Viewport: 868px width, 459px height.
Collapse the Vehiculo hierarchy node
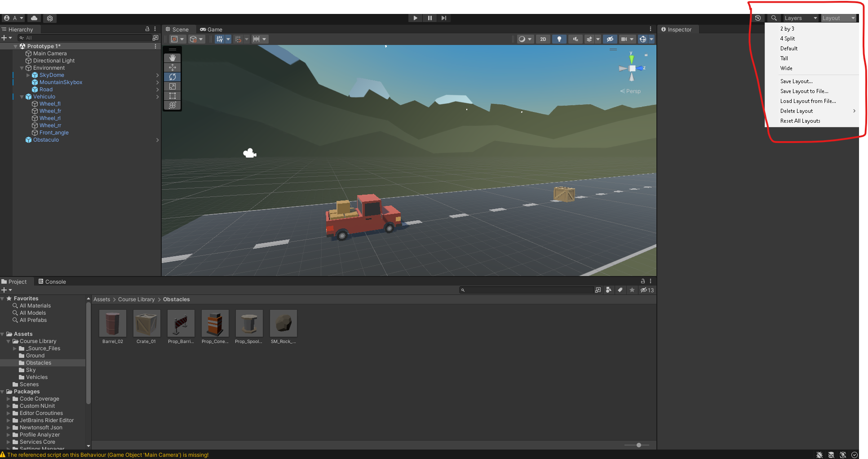pyautogui.click(x=22, y=97)
